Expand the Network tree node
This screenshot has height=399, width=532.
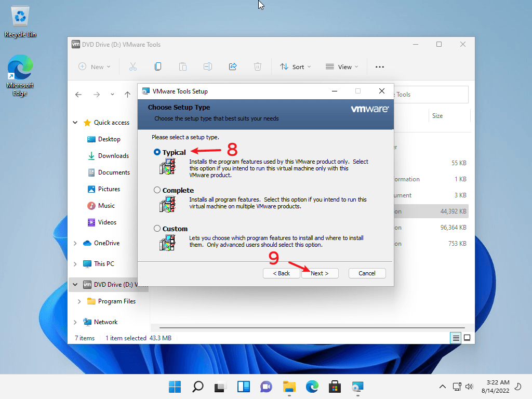pyautogui.click(x=75, y=322)
